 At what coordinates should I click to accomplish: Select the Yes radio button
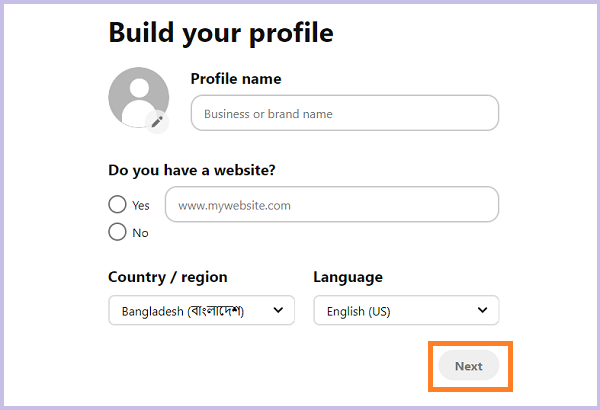pyautogui.click(x=117, y=204)
